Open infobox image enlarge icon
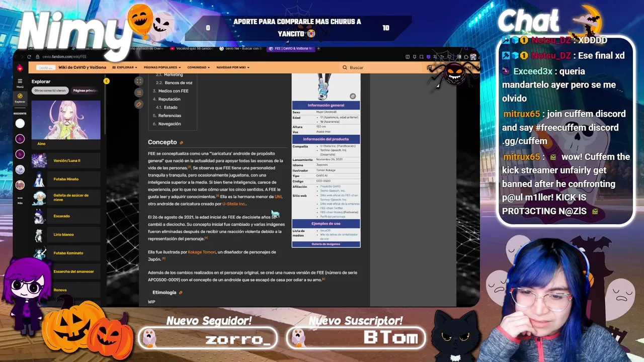Viewport: 644px width, 362px height. 353,96
